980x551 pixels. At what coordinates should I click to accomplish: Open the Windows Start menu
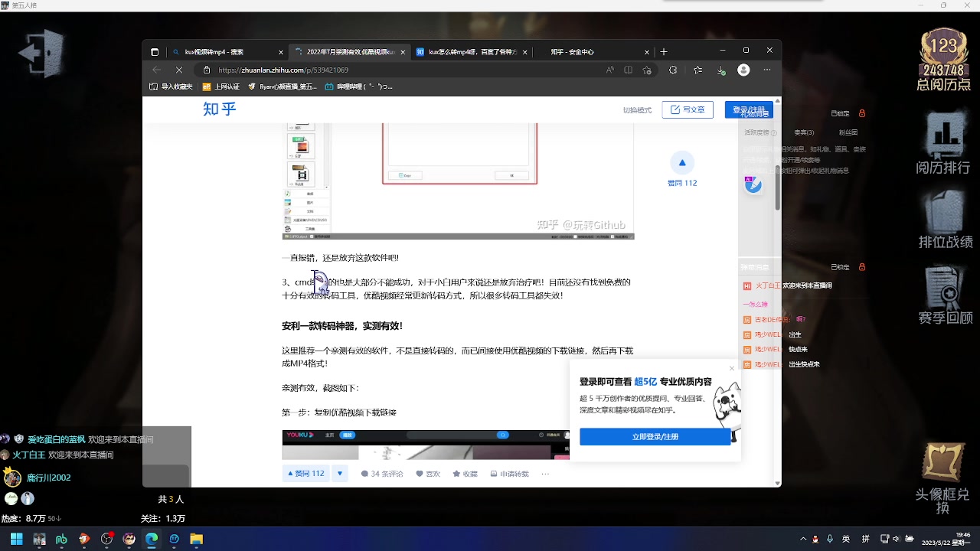pyautogui.click(x=16, y=539)
